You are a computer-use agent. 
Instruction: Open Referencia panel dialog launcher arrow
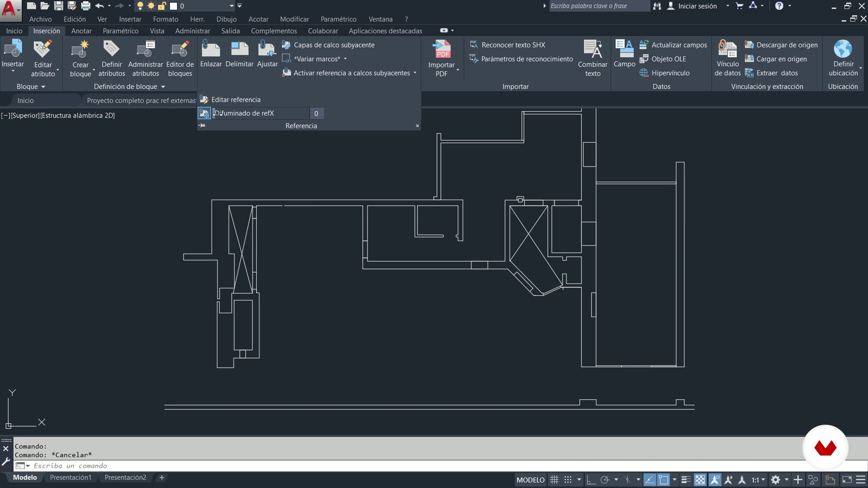417,126
